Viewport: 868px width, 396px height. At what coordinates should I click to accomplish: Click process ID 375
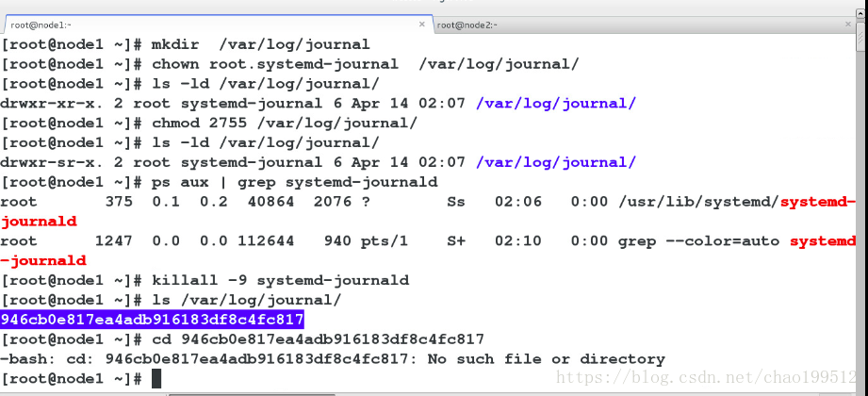coord(119,202)
